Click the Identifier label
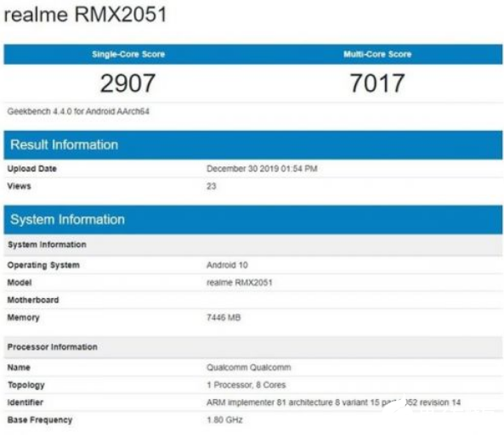The height and width of the screenshot is (439, 504). (x=25, y=402)
